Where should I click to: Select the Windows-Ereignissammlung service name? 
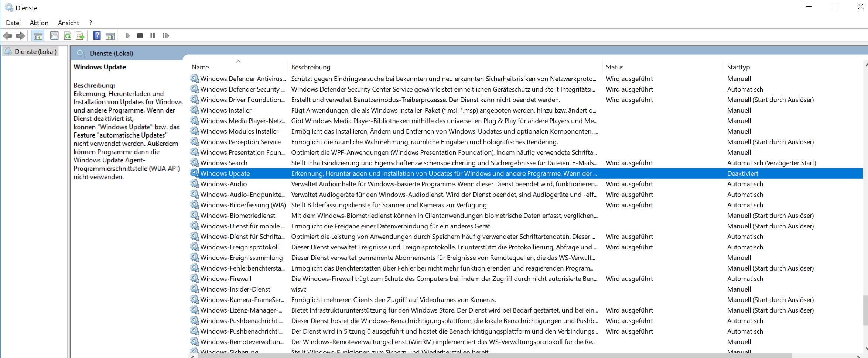click(242, 258)
